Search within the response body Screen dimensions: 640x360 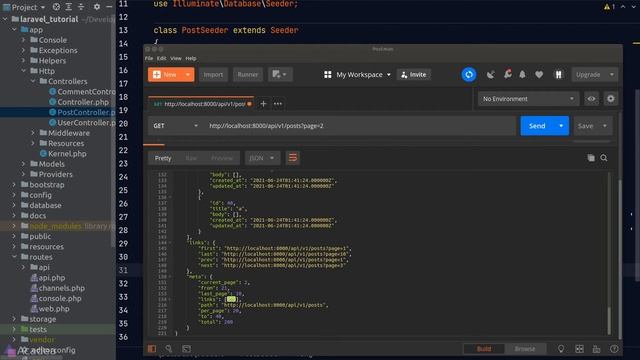tap(604, 158)
